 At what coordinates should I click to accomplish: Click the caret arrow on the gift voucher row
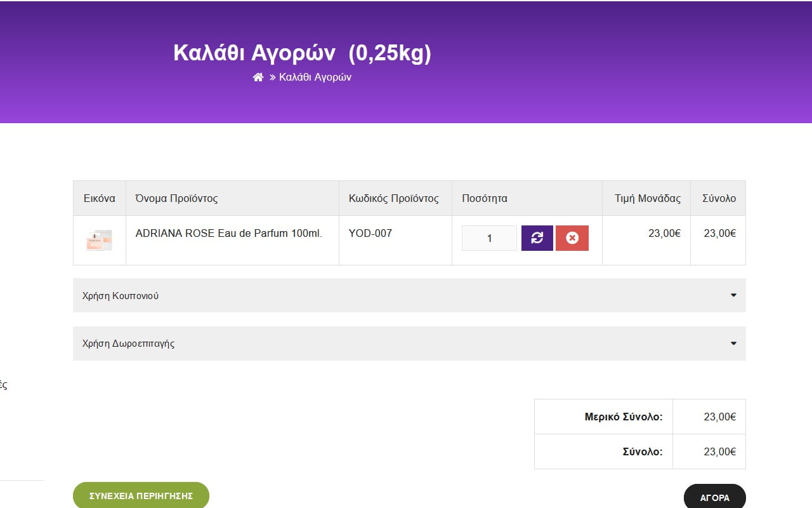[733, 344]
